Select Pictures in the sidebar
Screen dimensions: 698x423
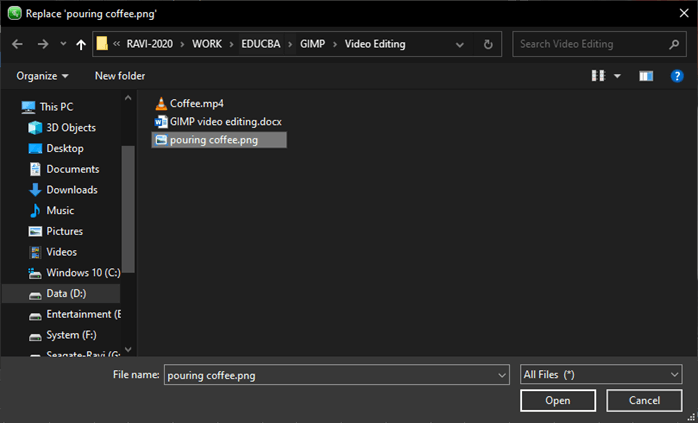(65, 231)
